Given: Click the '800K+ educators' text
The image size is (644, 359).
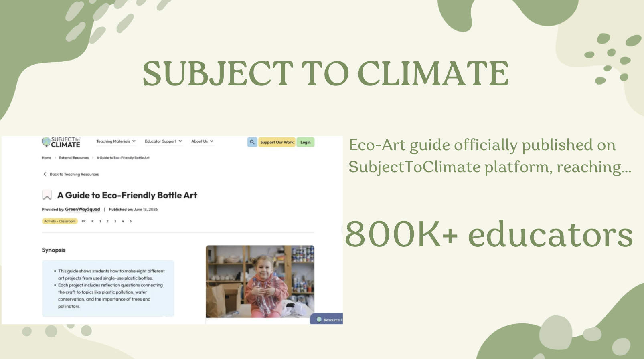Looking at the screenshot, I should tap(489, 234).
